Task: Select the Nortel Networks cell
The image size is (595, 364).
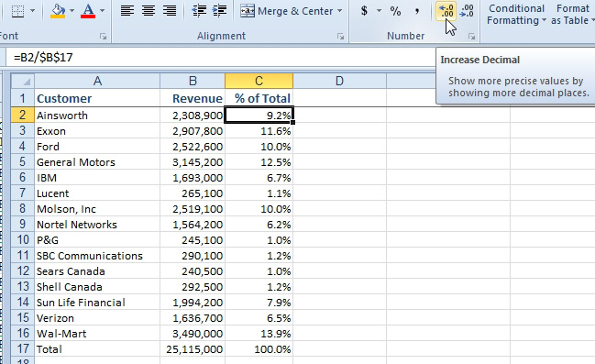Action: tap(97, 225)
